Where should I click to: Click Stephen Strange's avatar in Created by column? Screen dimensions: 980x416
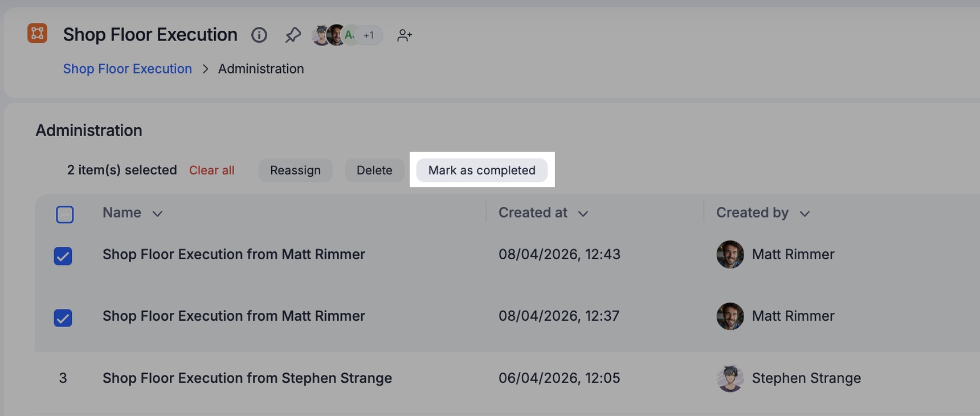(x=730, y=378)
